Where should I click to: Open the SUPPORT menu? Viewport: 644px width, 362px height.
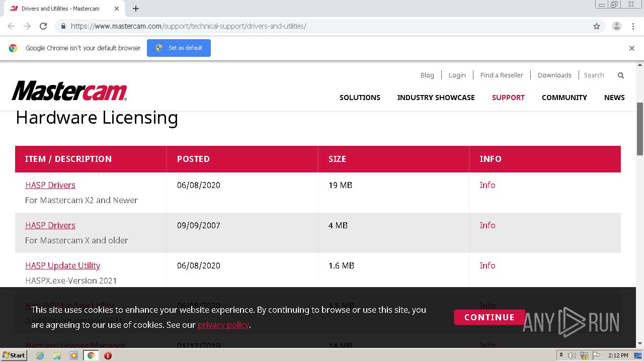(508, 98)
